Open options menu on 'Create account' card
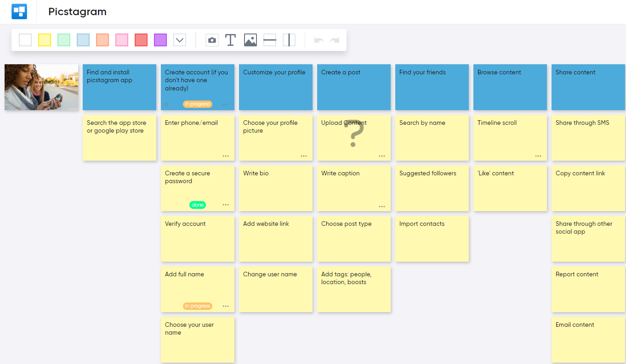The width and height of the screenshot is (626, 364). pos(226,104)
